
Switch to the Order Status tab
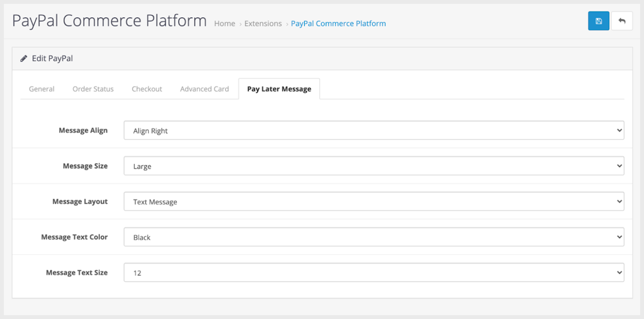tap(93, 89)
